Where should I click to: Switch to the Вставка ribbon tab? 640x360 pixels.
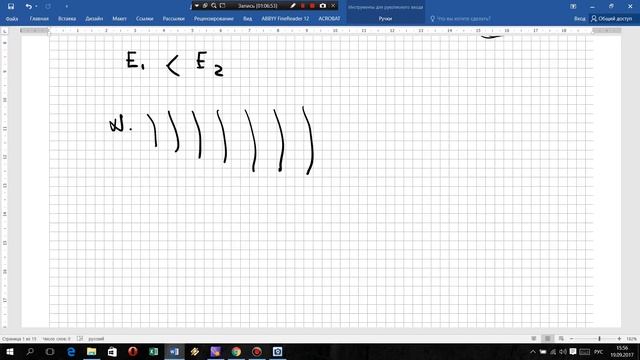pos(67,19)
